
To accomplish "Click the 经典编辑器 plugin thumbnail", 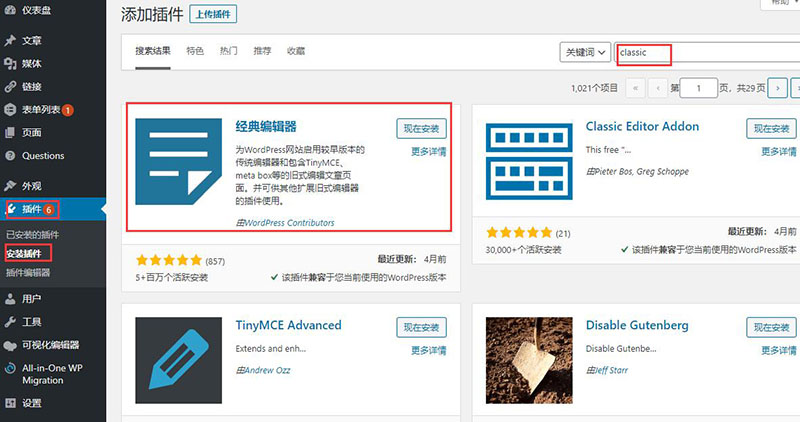I will [x=179, y=161].
